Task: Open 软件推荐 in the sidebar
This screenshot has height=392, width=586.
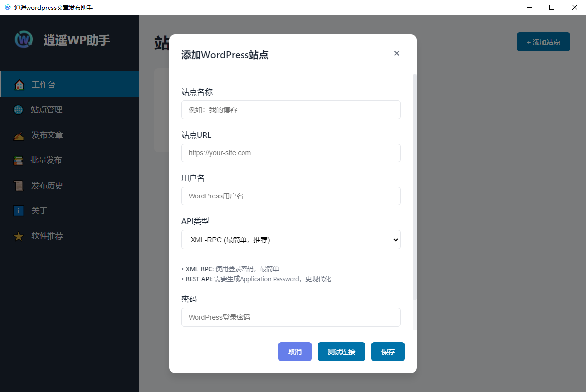Action: click(x=69, y=236)
